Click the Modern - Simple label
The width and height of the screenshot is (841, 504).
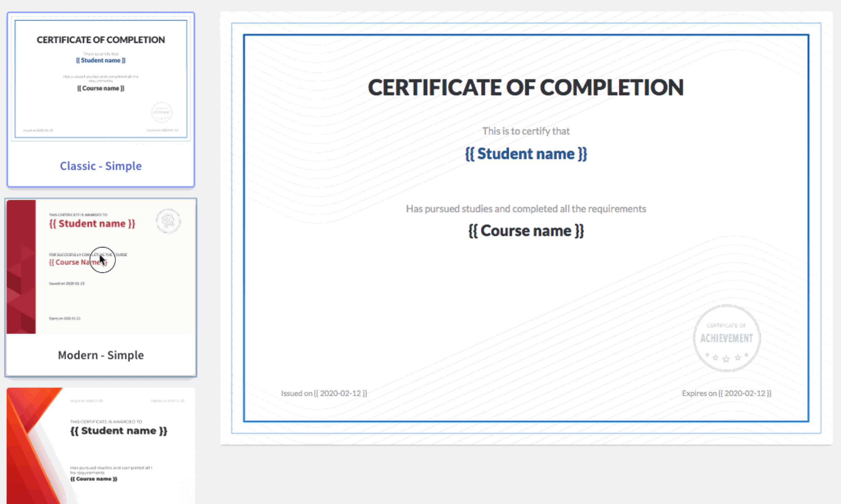(101, 355)
